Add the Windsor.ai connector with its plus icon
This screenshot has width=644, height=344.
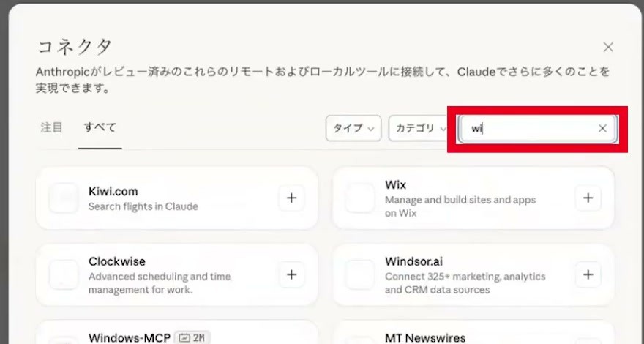[588, 274]
